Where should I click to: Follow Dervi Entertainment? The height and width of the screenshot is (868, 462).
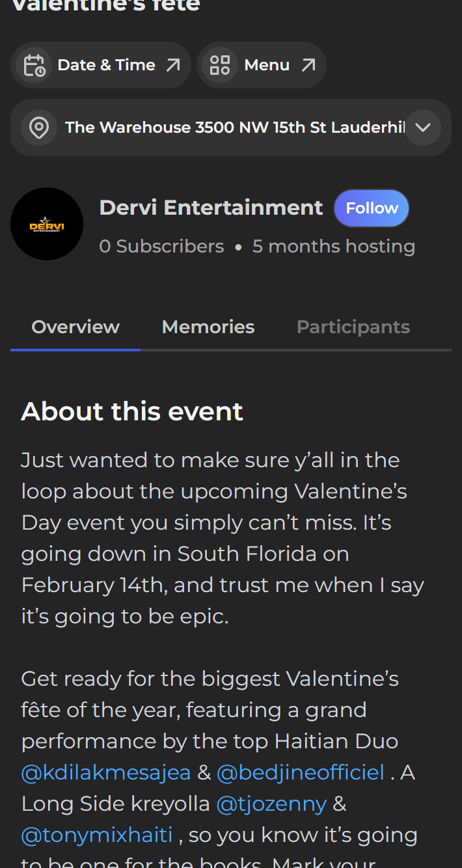coord(372,208)
